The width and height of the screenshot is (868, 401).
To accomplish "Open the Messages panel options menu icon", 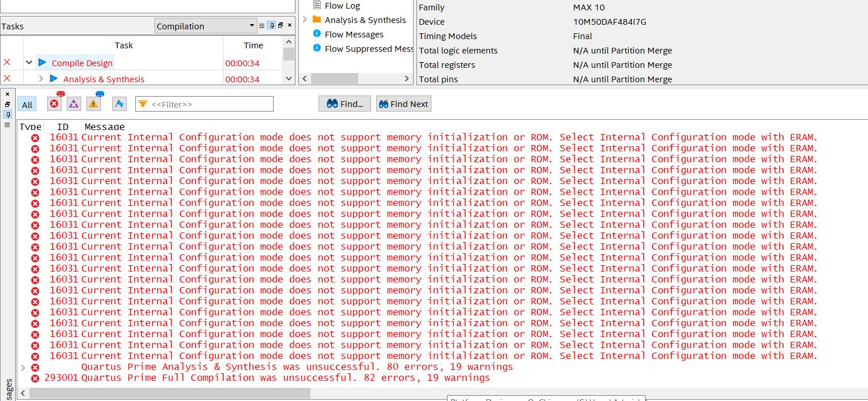I will pos(7,124).
